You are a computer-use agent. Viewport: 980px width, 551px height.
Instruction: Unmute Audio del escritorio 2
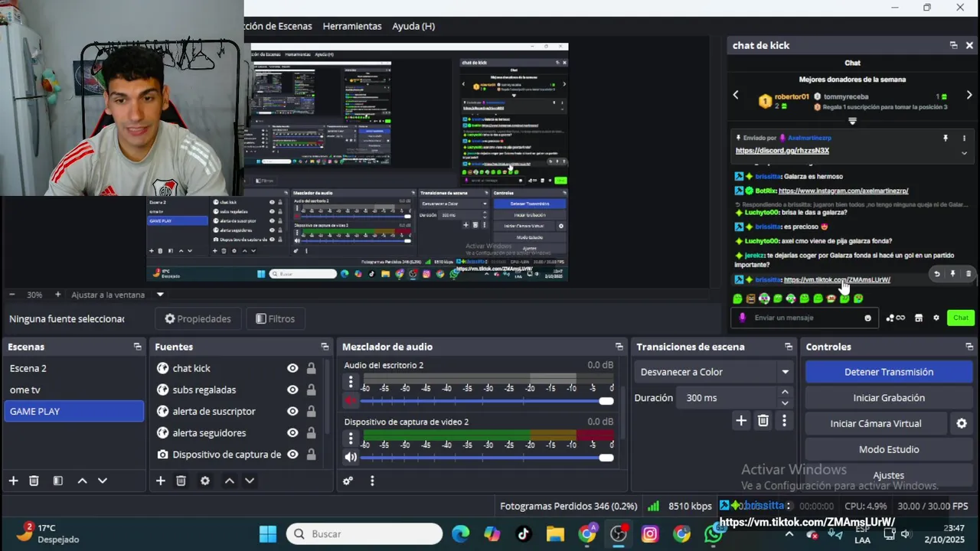pyautogui.click(x=351, y=400)
